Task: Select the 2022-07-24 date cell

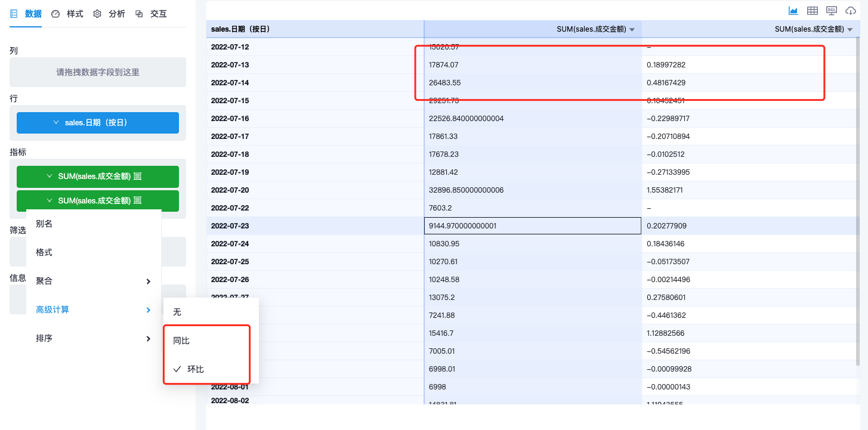Action: click(315, 244)
